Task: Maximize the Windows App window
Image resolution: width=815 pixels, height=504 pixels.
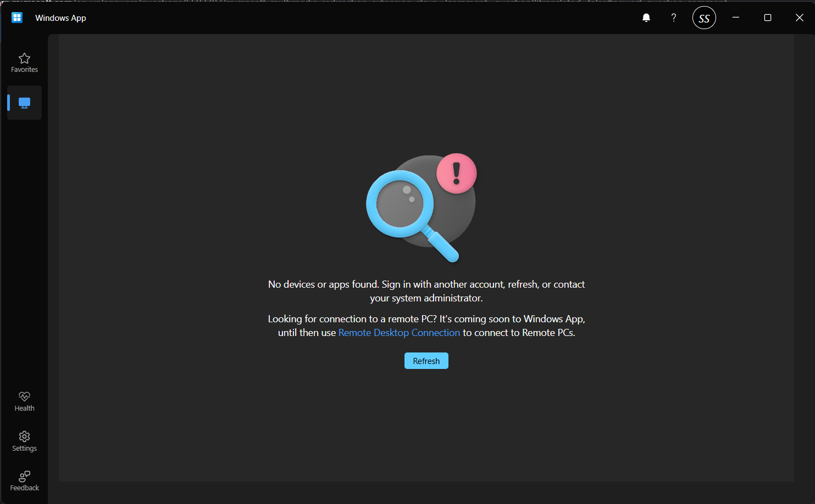Action: point(768,18)
